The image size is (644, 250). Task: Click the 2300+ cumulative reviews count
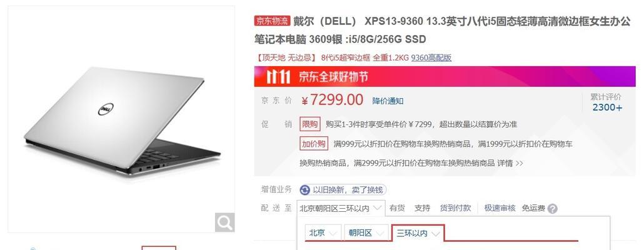point(607,107)
